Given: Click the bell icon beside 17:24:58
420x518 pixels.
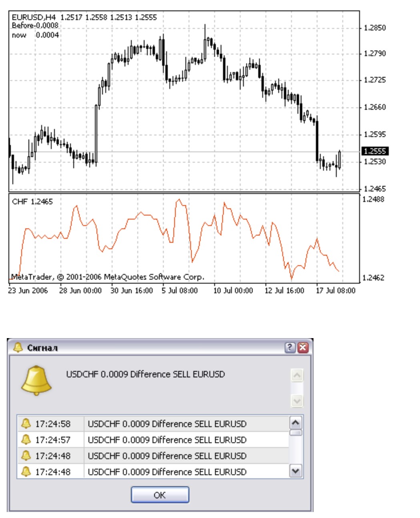Looking at the screenshot, I should pyautogui.click(x=26, y=423).
